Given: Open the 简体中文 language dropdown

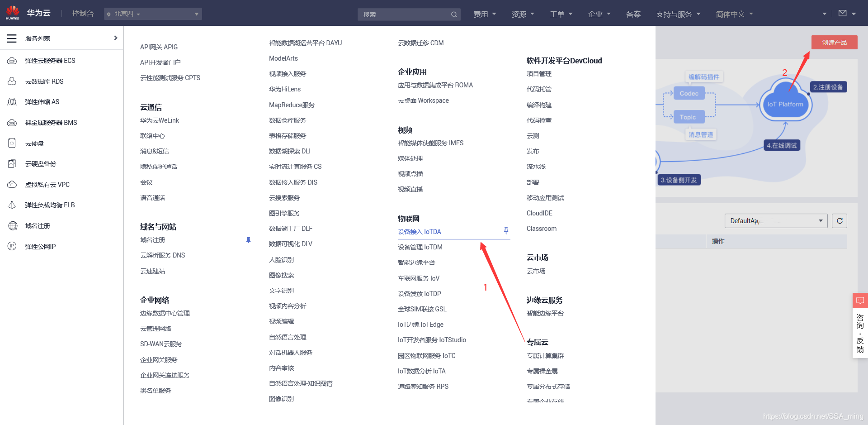Looking at the screenshot, I should click(735, 14).
